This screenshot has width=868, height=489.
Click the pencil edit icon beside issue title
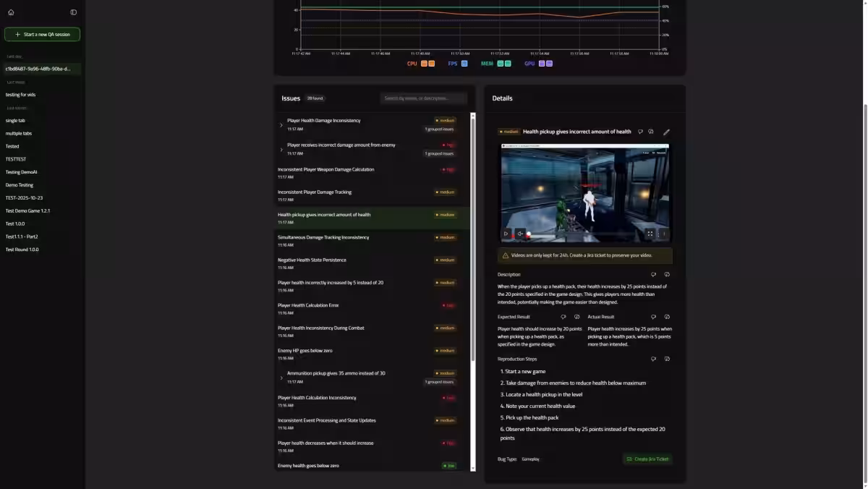coord(666,132)
